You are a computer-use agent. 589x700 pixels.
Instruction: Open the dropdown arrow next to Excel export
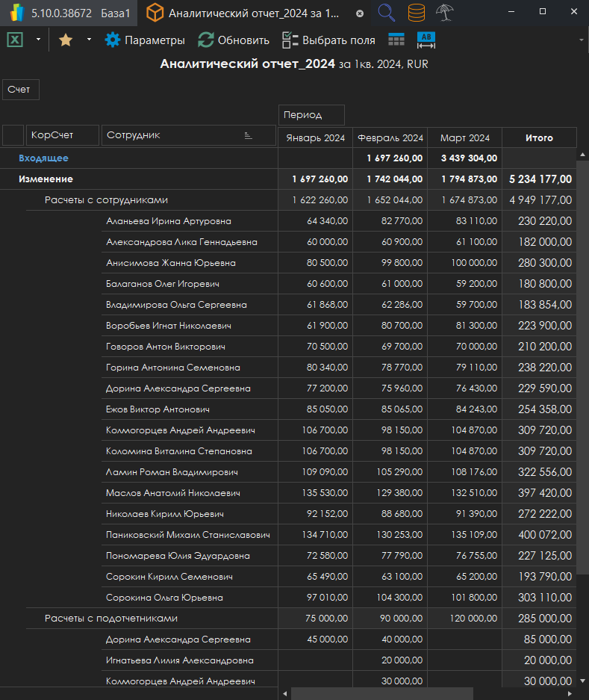point(38,40)
